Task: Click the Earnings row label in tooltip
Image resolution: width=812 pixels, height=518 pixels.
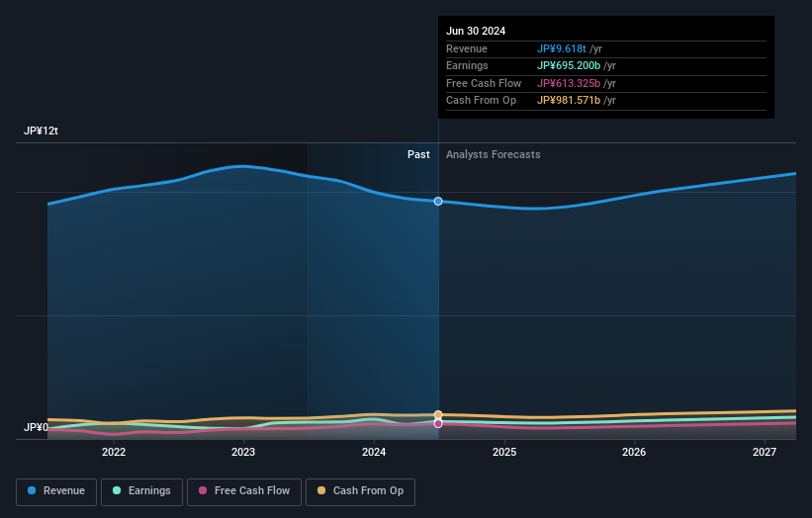Action: pos(467,65)
